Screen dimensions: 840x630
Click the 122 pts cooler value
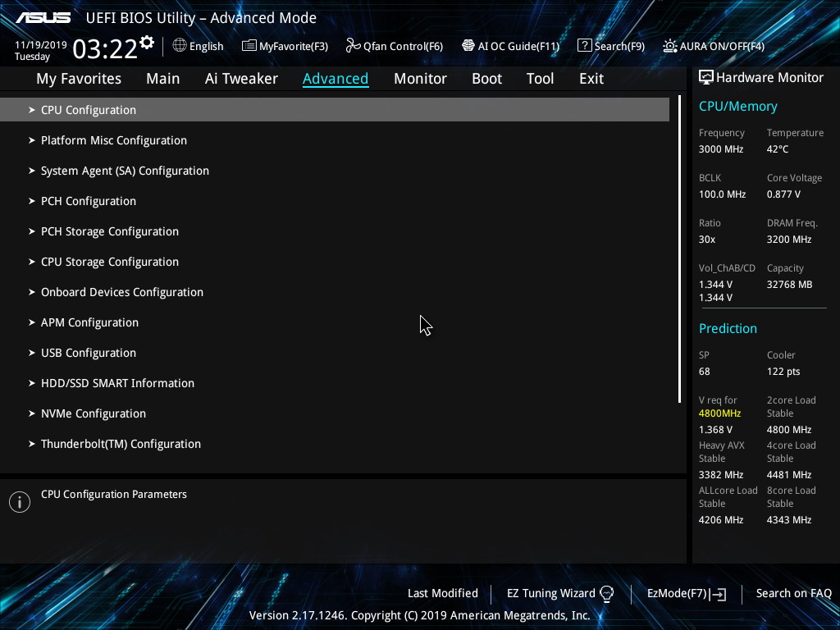tap(783, 372)
